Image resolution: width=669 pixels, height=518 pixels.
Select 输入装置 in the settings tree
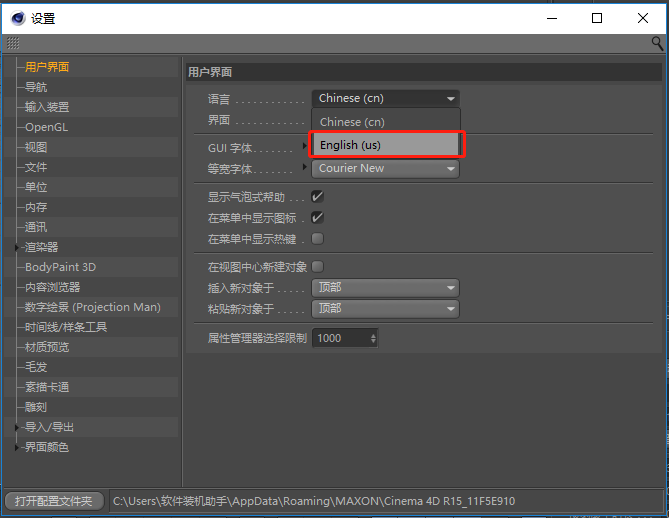coord(47,107)
